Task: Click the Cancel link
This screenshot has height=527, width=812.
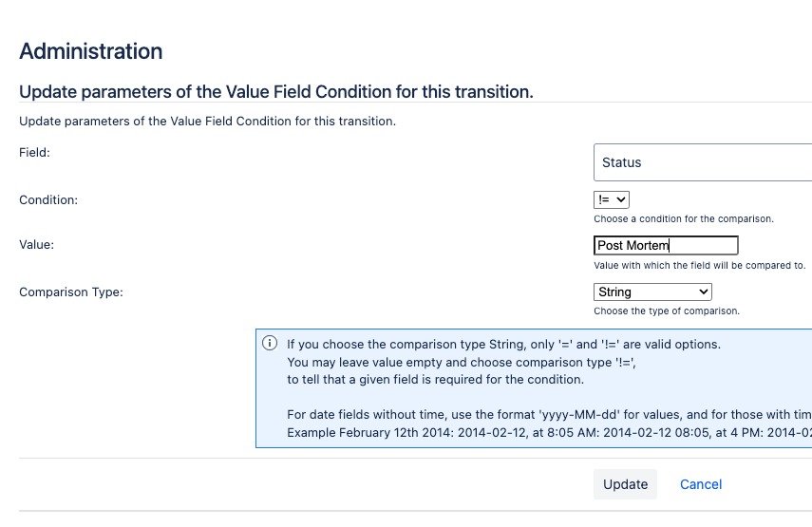Action: pyautogui.click(x=701, y=484)
